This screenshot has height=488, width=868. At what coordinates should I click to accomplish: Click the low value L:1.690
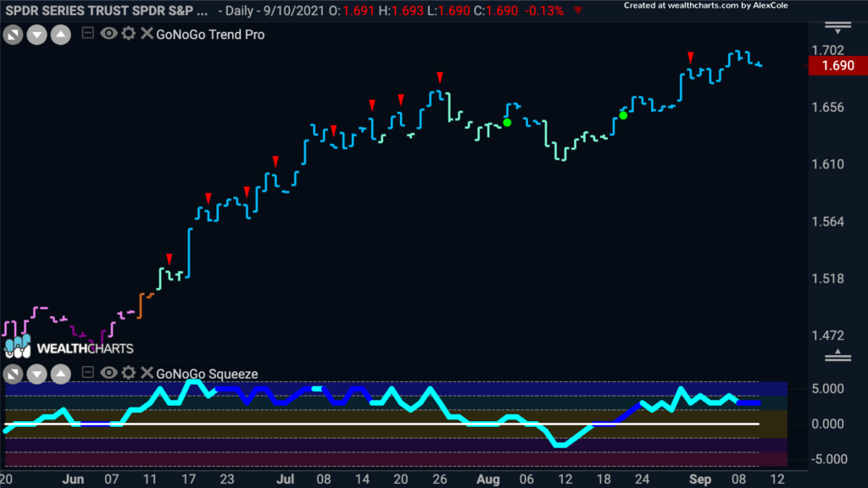click(448, 11)
